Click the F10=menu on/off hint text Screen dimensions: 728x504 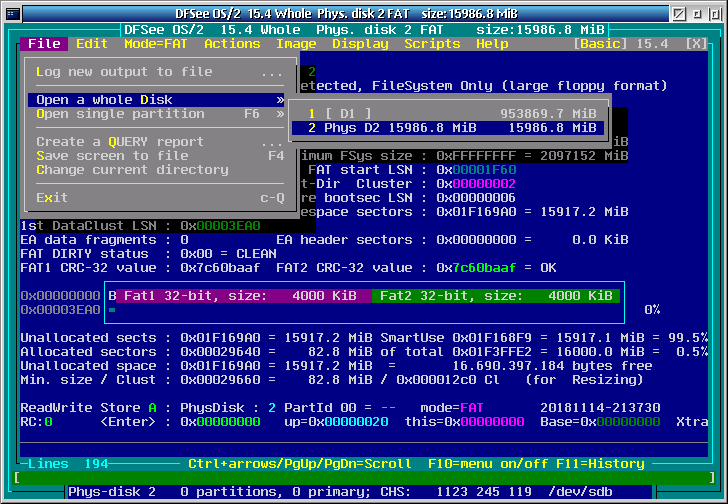[488, 464]
